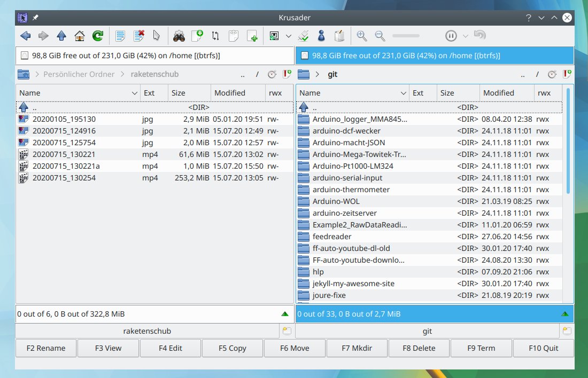Click the right panel highlighted disk info bar
The width and height of the screenshot is (588, 378).
pyautogui.click(x=435, y=56)
